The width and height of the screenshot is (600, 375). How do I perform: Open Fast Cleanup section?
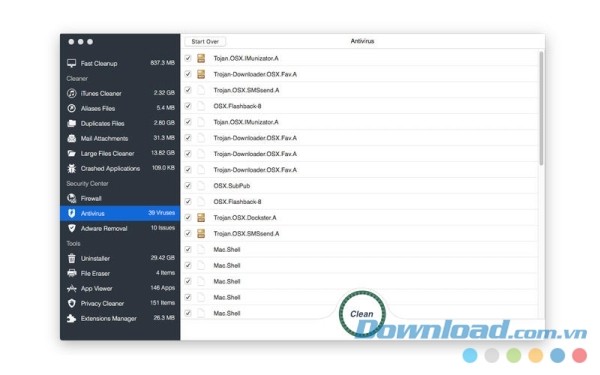pos(120,63)
